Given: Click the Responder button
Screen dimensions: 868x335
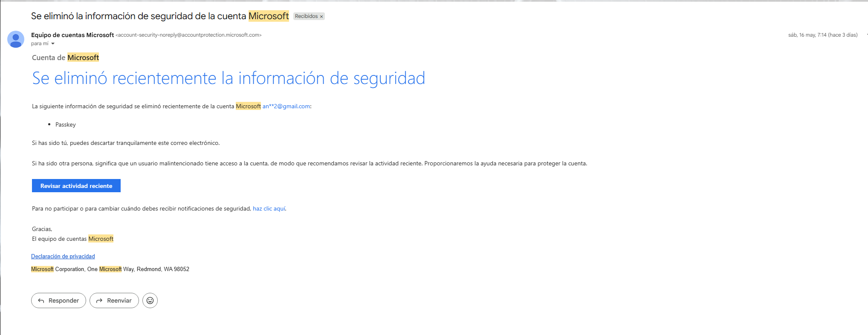Looking at the screenshot, I should pyautogui.click(x=58, y=300).
